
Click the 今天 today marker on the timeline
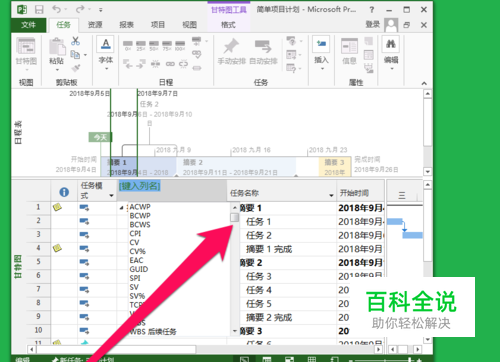click(x=100, y=137)
